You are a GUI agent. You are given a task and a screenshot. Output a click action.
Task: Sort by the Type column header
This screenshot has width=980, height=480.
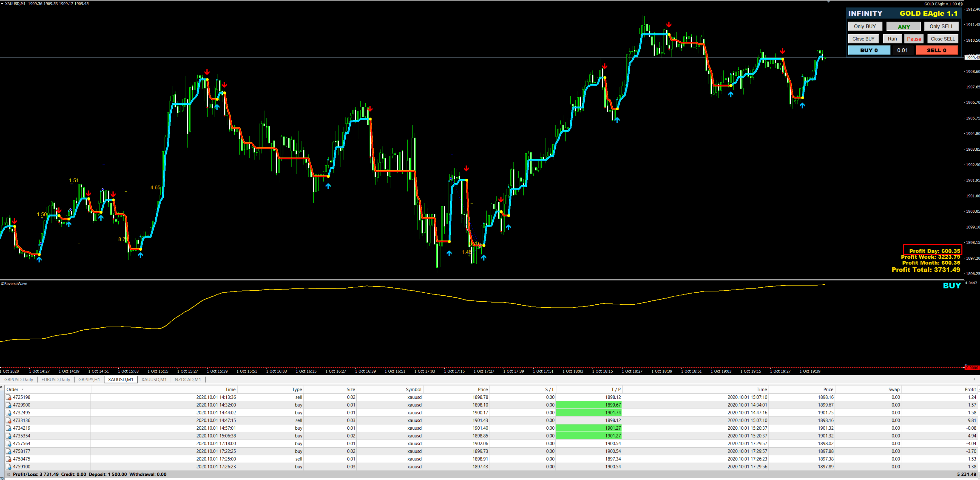[297, 389]
